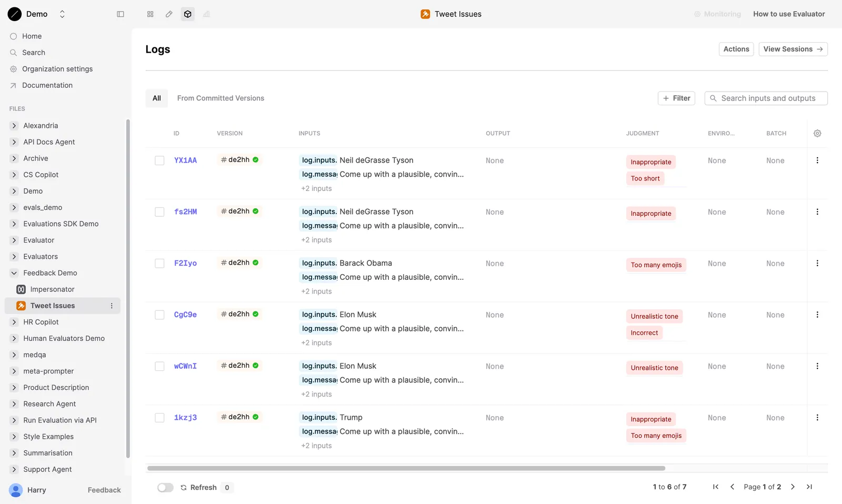Image resolution: width=842 pixels, height=504 pixels.
Task: Select checkbox for log CgC9e
Action: [x=159, y=315]
